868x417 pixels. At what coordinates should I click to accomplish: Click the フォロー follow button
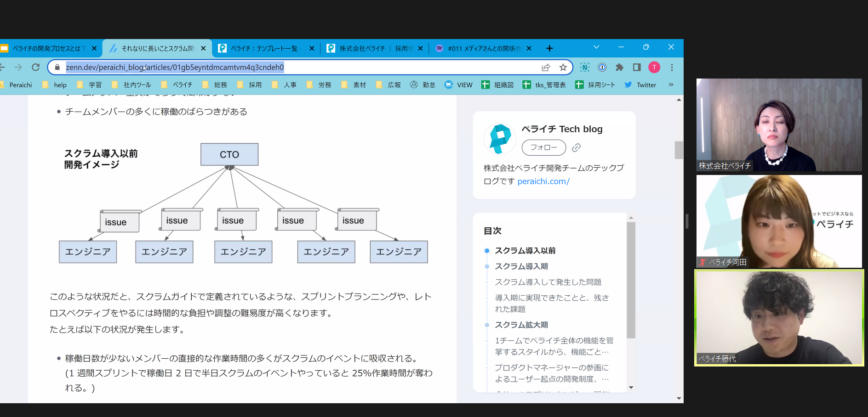(x=544, y=147)
